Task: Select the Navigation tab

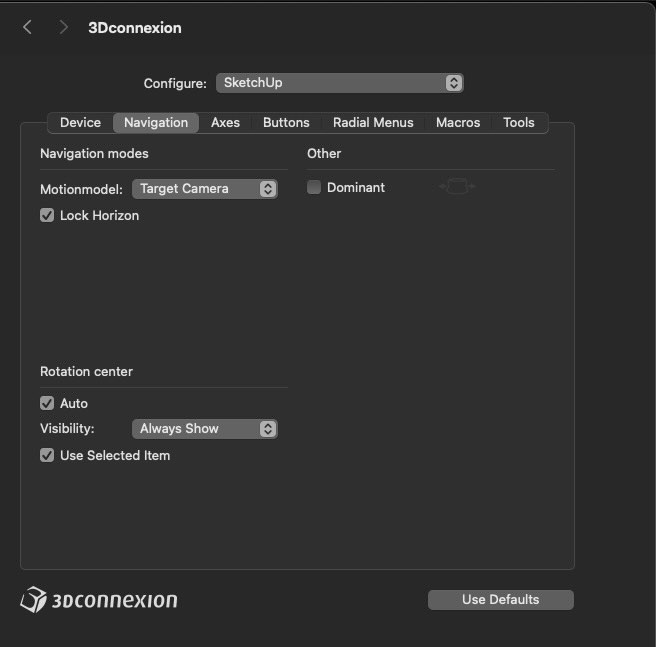Action: 156,123
